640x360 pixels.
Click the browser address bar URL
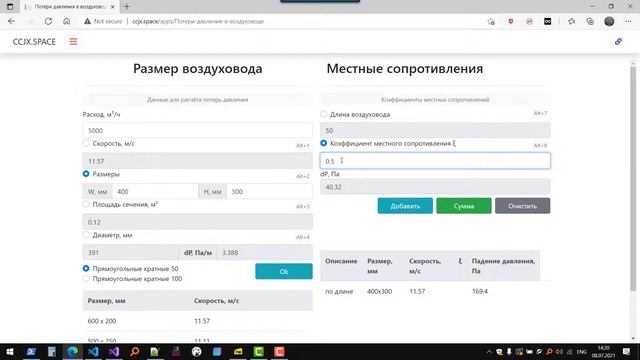pyautogui.click(x=198, y=21)
